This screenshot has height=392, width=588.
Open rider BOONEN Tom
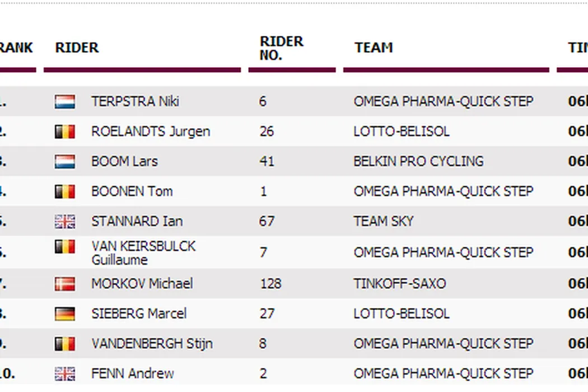click(x=132, y=192)
